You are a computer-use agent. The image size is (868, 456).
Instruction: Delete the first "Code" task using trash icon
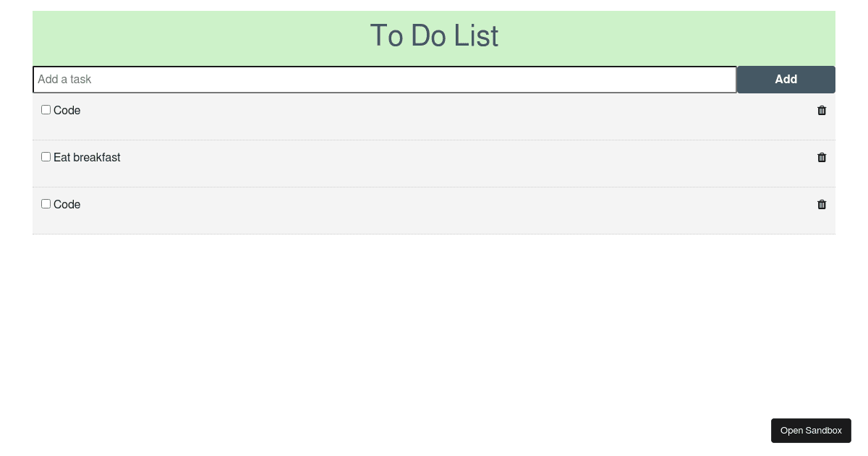click(822, 110)
